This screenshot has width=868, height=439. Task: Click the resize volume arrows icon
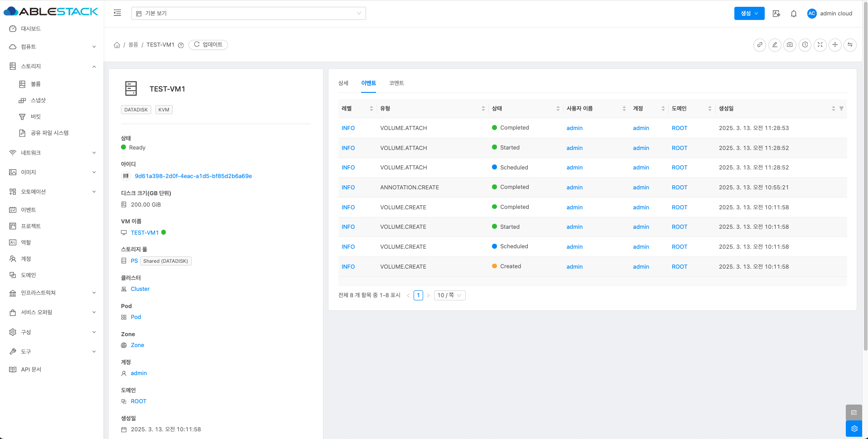(820, 45)
